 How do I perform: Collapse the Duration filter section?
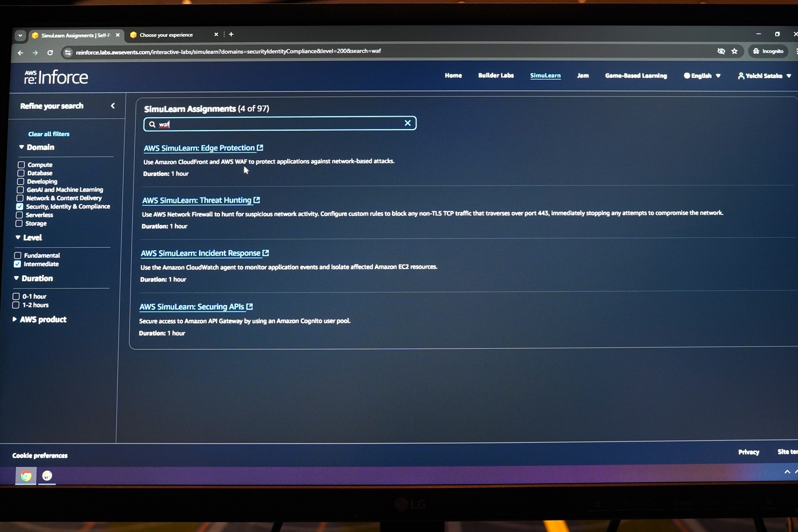33,278
